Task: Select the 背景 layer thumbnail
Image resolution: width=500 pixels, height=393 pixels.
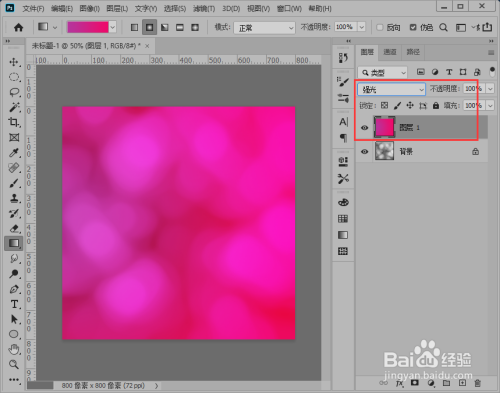Action: (384, 151)
